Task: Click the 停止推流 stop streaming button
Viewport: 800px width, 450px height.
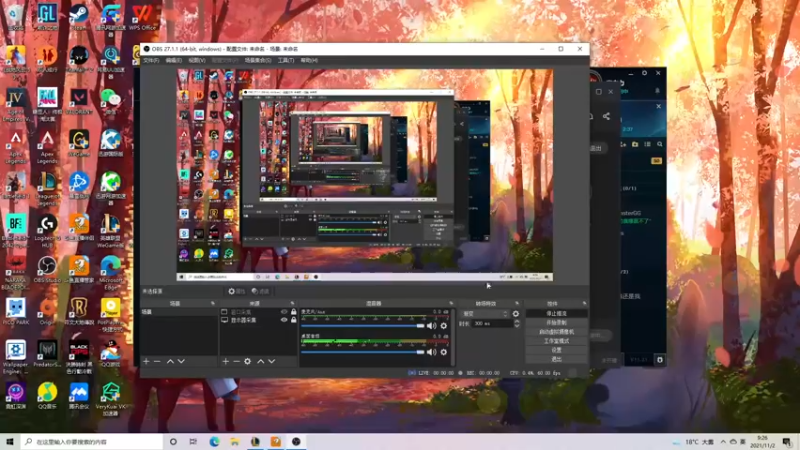Action: pyautogui.click(x=556, y=313)
